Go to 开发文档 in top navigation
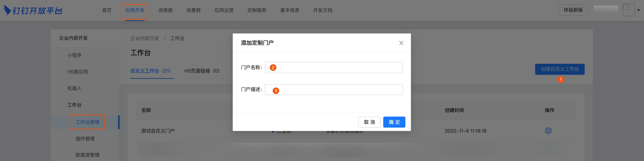Image resolution: width=644 pixels, height=161 pixels. [322, 10]
